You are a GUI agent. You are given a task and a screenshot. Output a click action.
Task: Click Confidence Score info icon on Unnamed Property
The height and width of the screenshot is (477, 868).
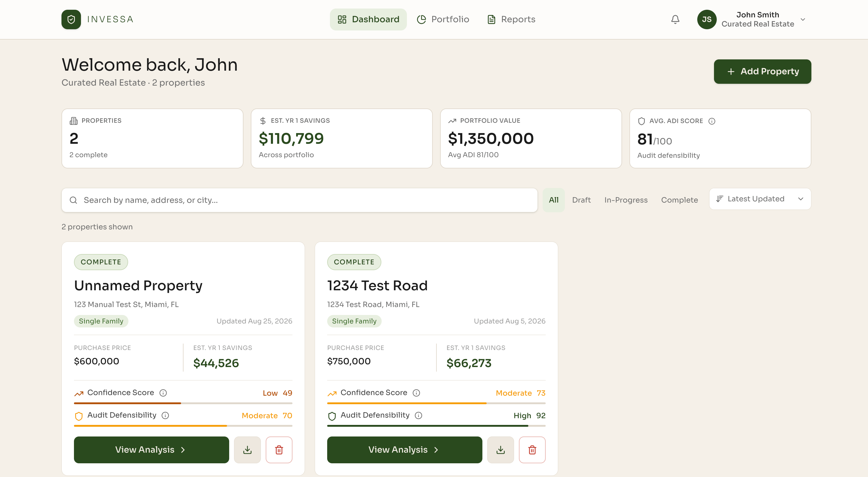click(163, 393)
